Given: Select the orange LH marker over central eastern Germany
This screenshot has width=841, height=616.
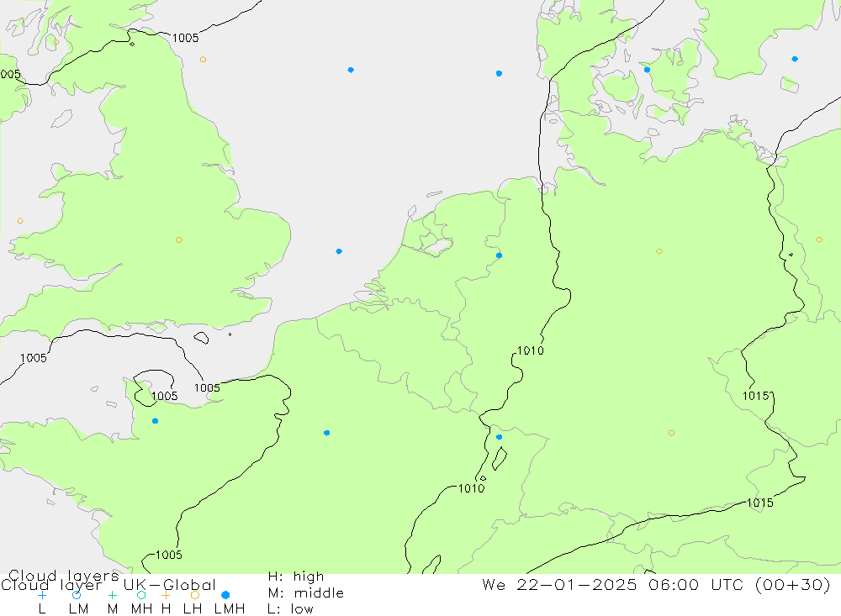Looking at the screenshot, I should tap(659, 251).
